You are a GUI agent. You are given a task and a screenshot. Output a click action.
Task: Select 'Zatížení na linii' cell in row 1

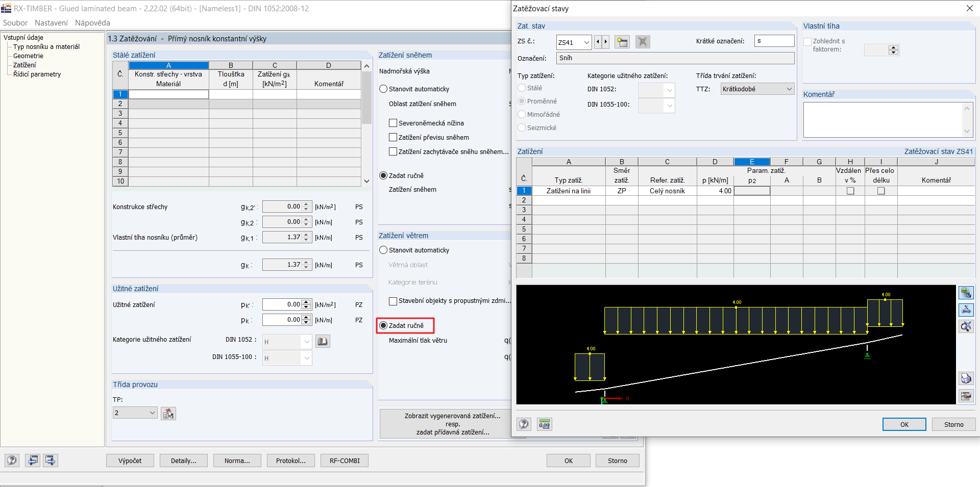tap(569, 191)
